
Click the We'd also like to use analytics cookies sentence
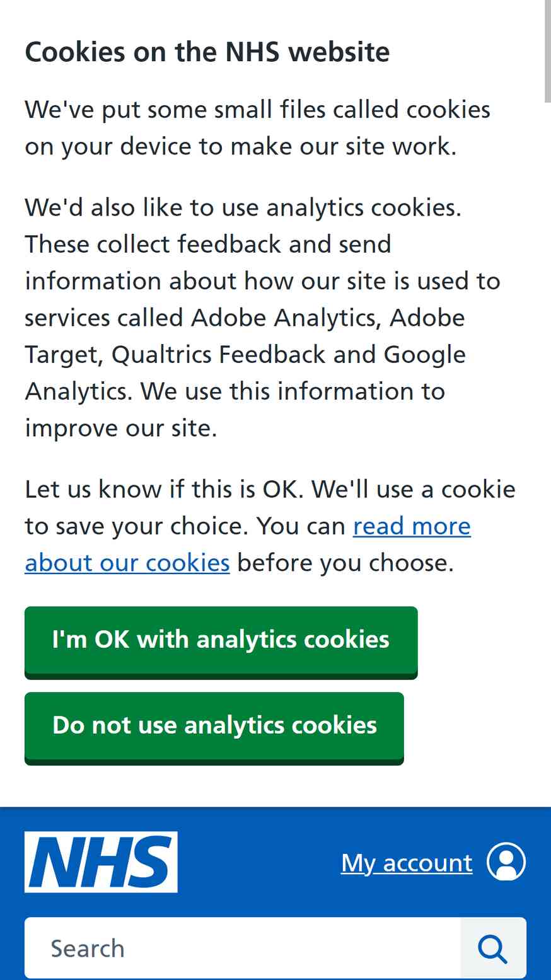[x=243, y=207]
